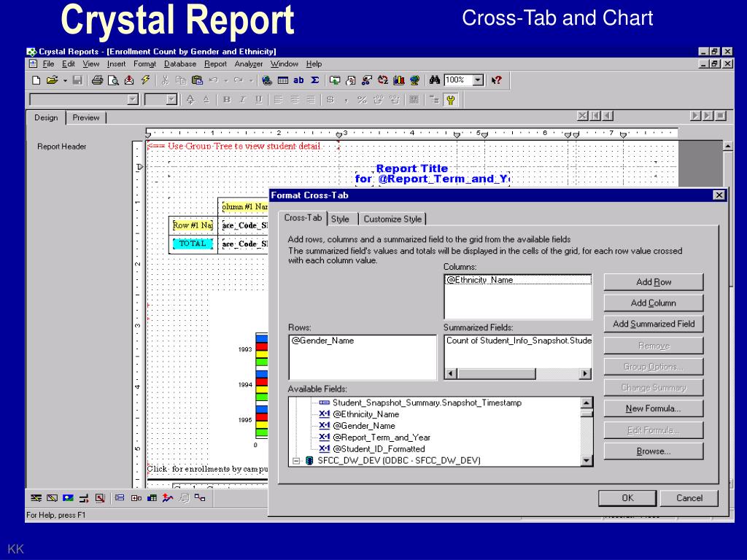Open the File menu
The height and width of the screenshot is (560, 747).
pyautogui.click(x=48, y=64)
